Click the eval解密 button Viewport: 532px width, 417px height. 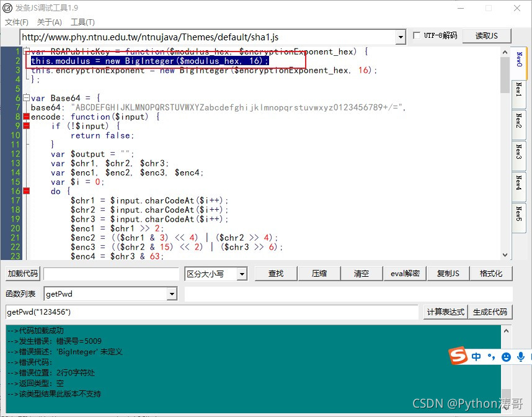tap(405, 274)
